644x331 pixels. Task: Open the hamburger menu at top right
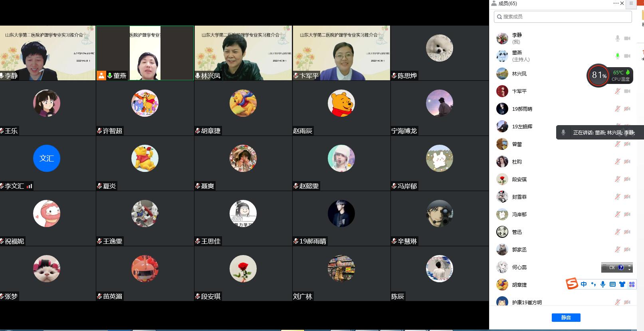[x=631, y=3]
